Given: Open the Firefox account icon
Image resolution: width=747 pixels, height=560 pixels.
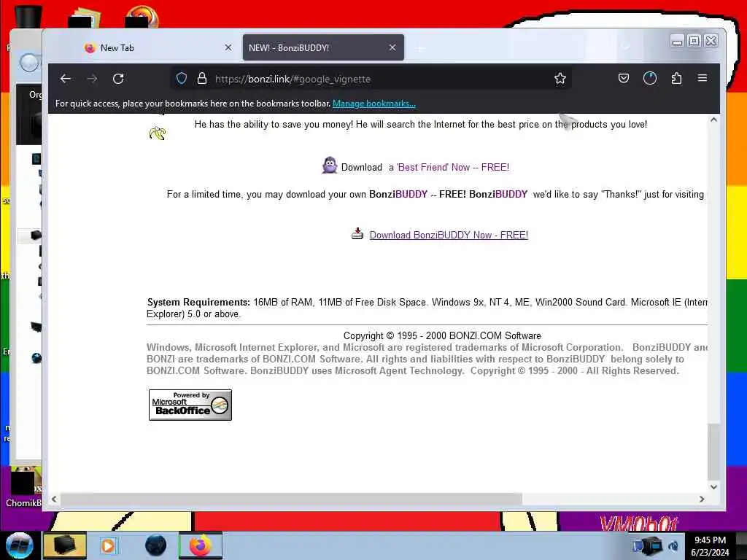Looking at the screenshot, I should 650,78.
